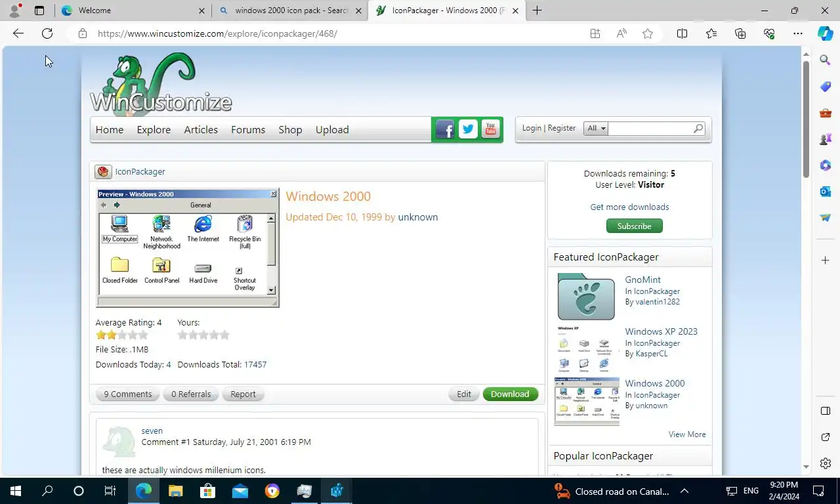Open the Forums menu item
Screen dimensions: 840x504
[248, 129]
